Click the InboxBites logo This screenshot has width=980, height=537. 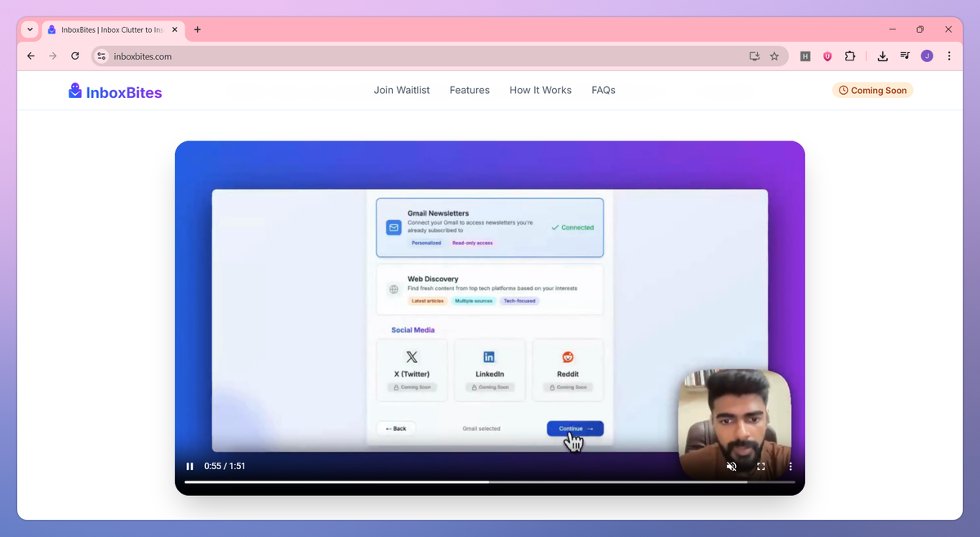coord(115,92)
